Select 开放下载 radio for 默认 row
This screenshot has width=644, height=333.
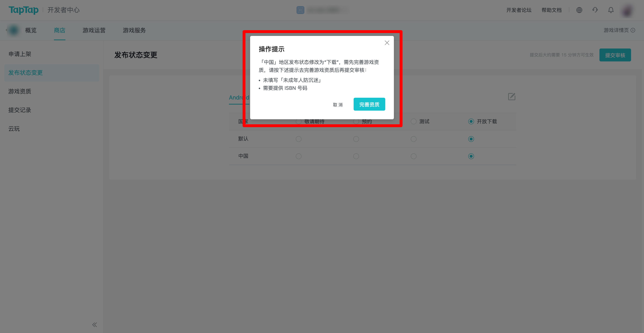tap(471, 139)
